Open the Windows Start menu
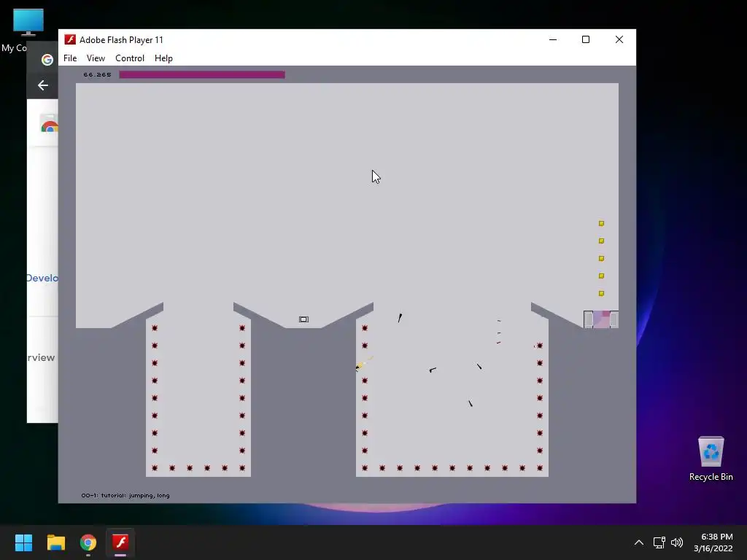747x560 pixels. (x=23, y=542)
